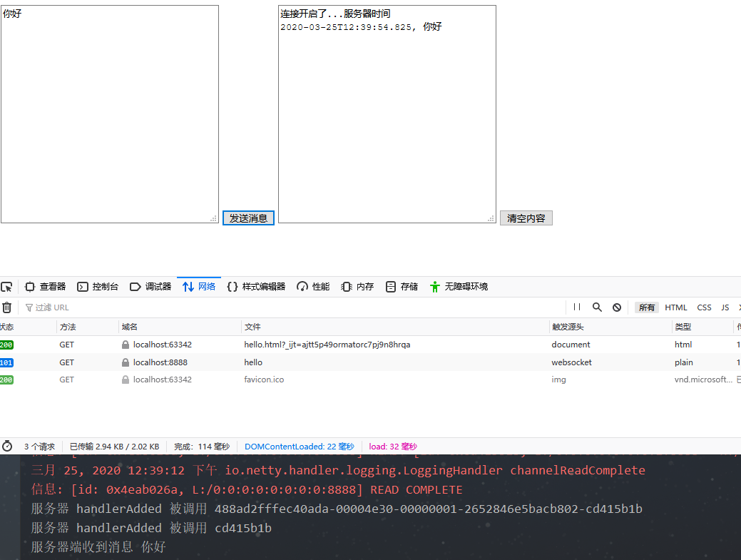
Task: Click the localhost:8888 domain cell
Action: point(160,362)
